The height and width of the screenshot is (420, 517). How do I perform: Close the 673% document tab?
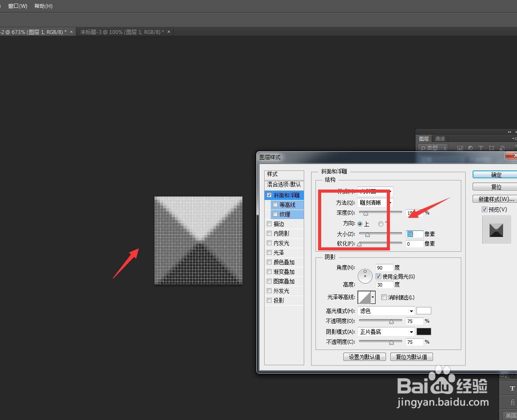coord(71,32)
